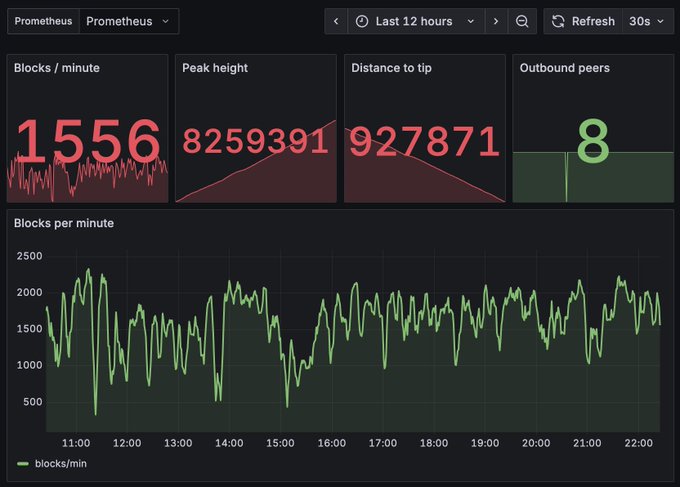The width and height of the screenshot is (680, 487).
Task: Toggle the blocks/min legend series
Action: 61,464
